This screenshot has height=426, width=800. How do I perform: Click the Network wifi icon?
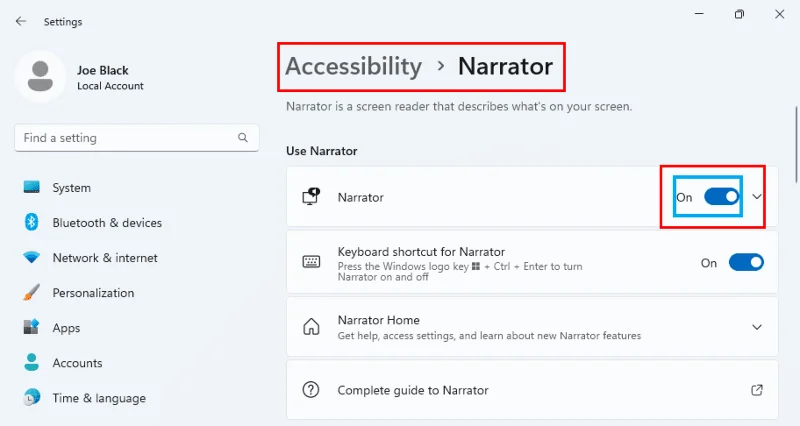[32, 258]
